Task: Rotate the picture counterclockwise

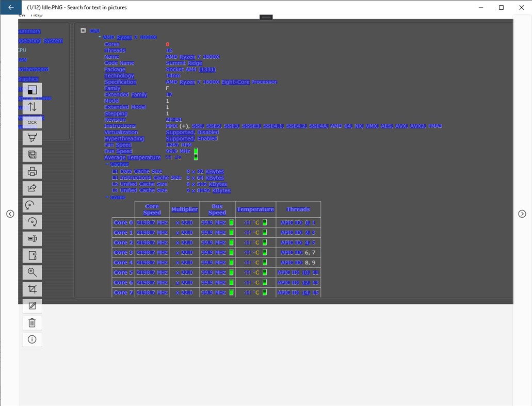Action: (x=32, y=205)
